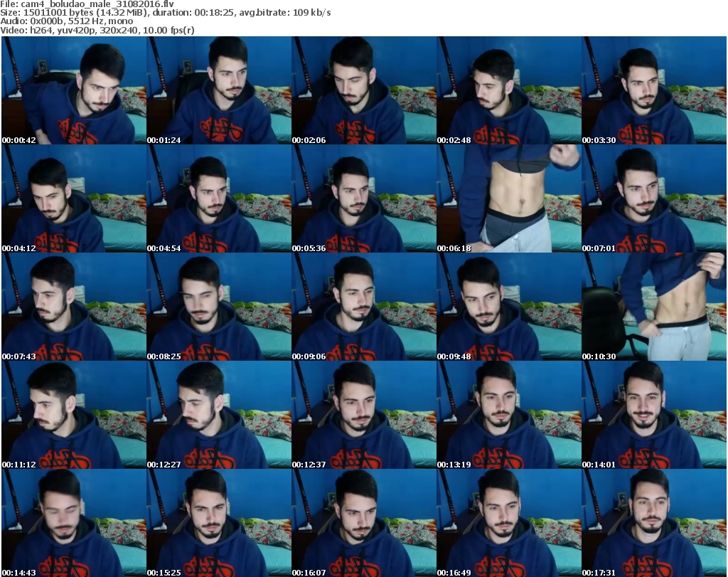The image size is (728, 577).
Task: Click the frame marked 00:09:06
Action: point(364,307)
